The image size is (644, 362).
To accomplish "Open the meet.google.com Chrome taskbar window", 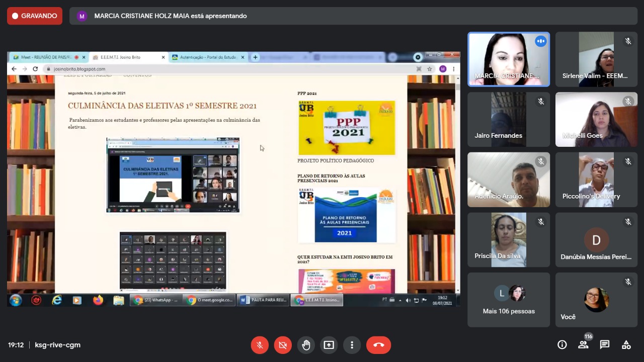I will pos(210,300).
